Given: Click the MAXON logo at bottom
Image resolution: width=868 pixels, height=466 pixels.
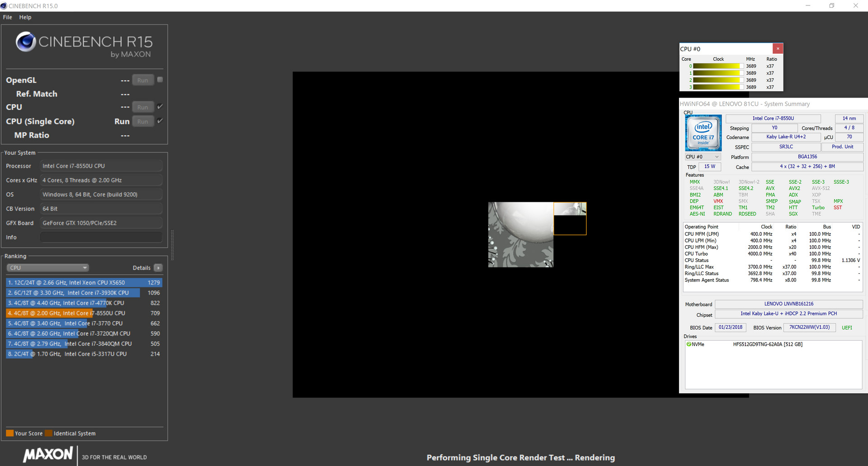Looking at the screenshot, I should tap(48, 454).
